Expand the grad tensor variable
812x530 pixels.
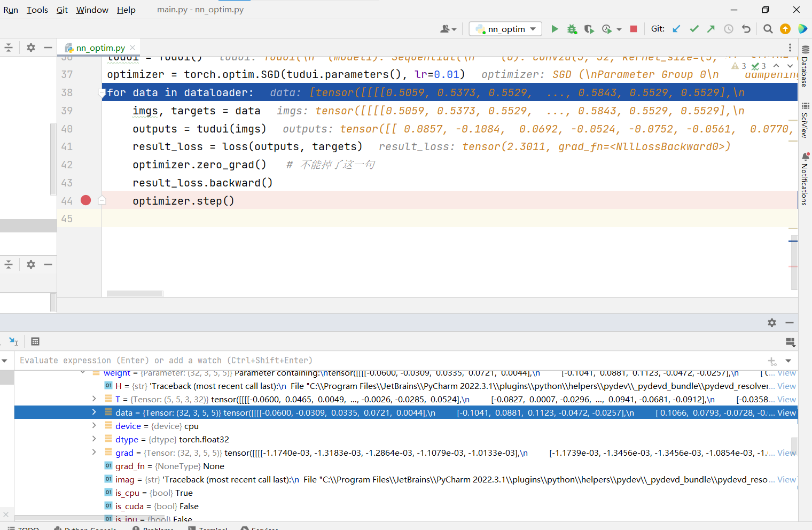tap(94, 452)
